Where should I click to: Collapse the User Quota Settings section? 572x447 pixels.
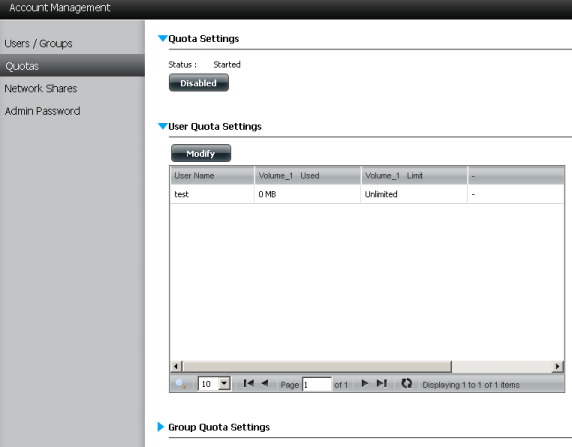click(162, 126)
